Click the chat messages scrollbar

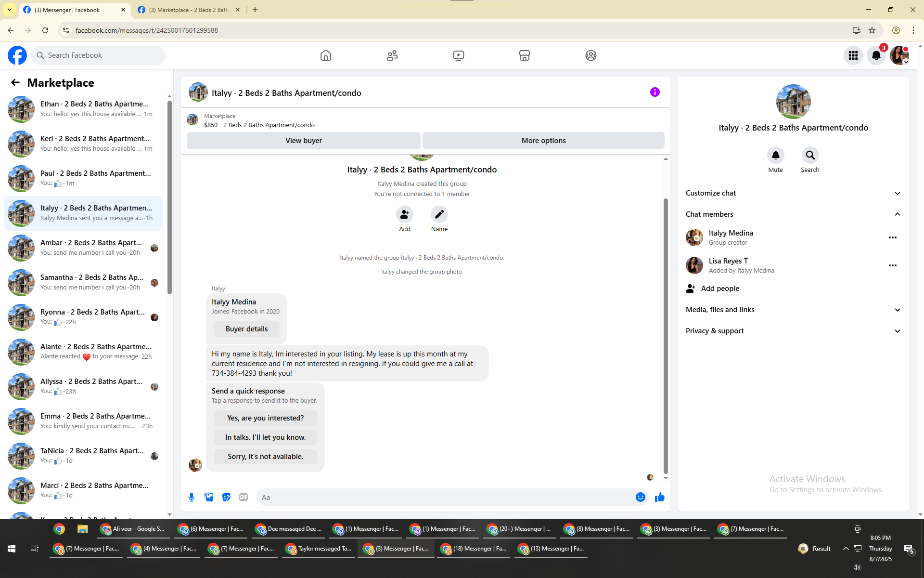666,336
